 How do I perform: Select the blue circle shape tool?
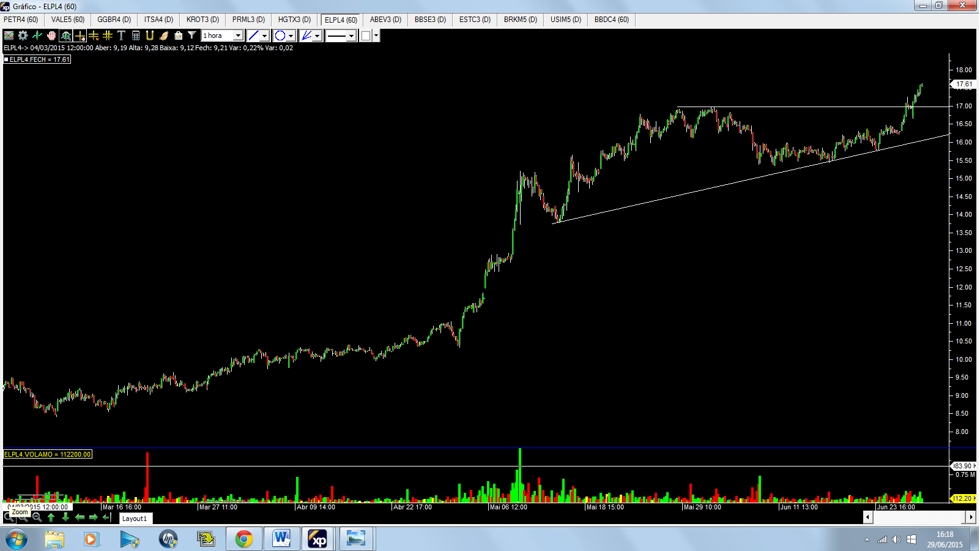pos(280,36)
